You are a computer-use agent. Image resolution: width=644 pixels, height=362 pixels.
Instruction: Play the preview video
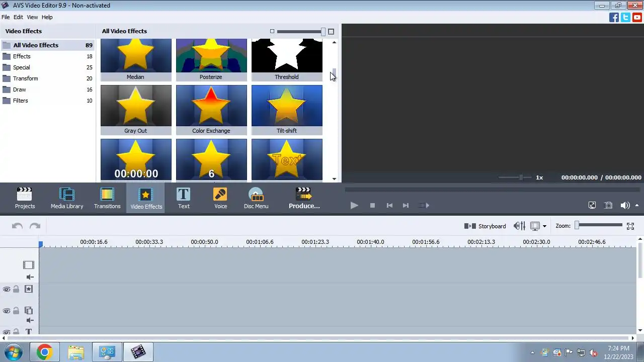coord(354,205)
